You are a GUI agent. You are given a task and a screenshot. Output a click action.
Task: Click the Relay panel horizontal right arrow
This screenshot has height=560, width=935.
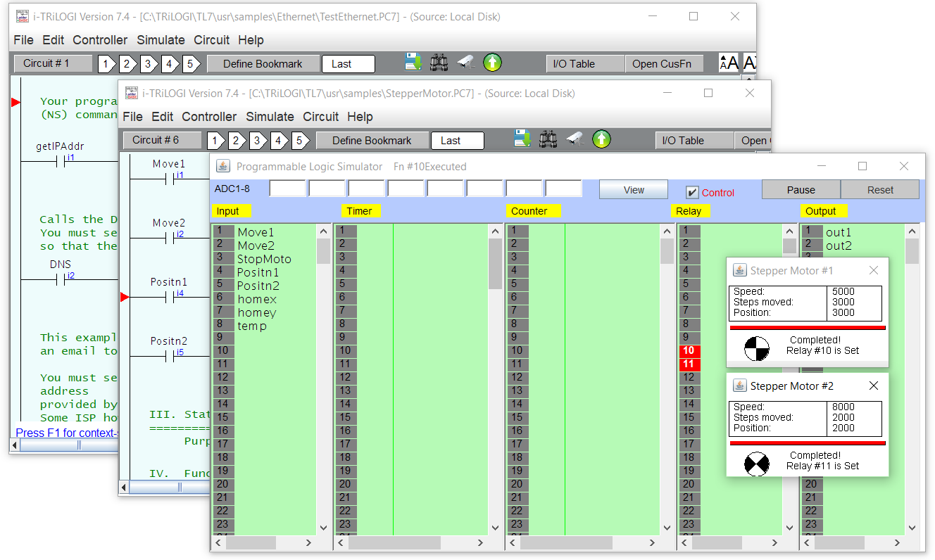[775, 542]
